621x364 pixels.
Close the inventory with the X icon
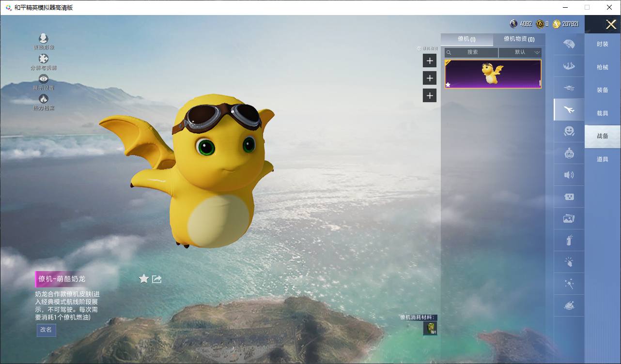pyautogui.click(x=611, y=24)
